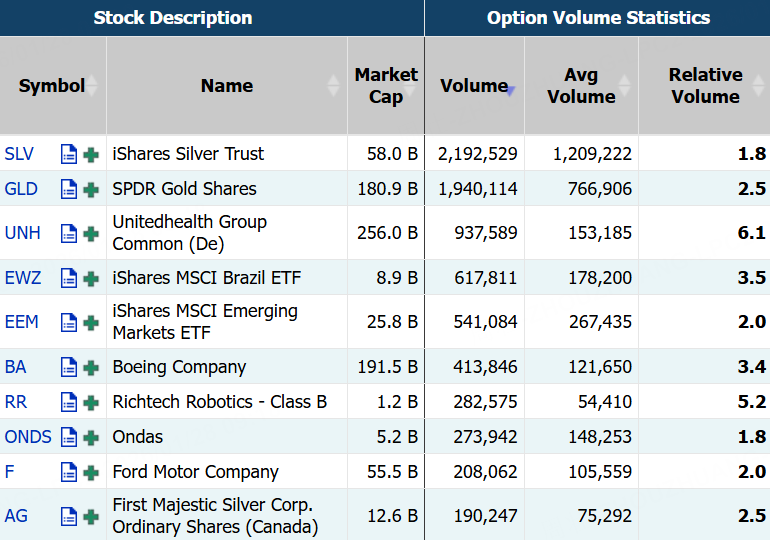Image resolution: width=770 pixels, height=540 pixels.
Task: Open the GLD ticker symbol link
Action: 19,189
